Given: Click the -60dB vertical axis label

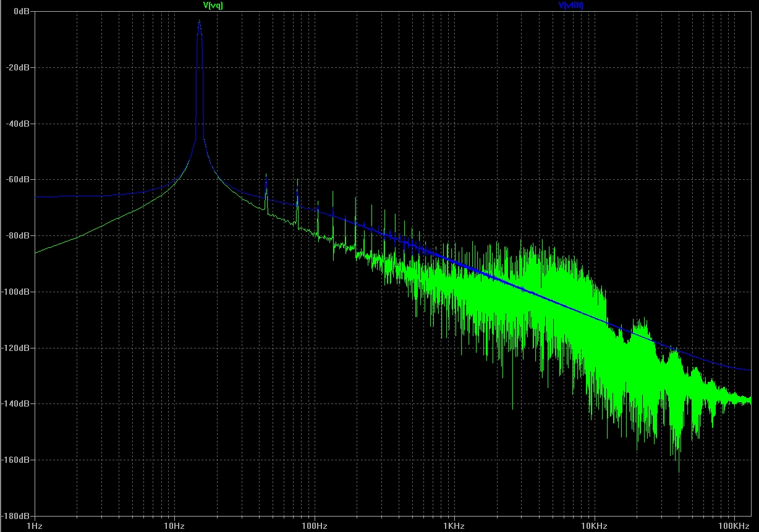Looking at the screenshot, I should coord(18,179).
